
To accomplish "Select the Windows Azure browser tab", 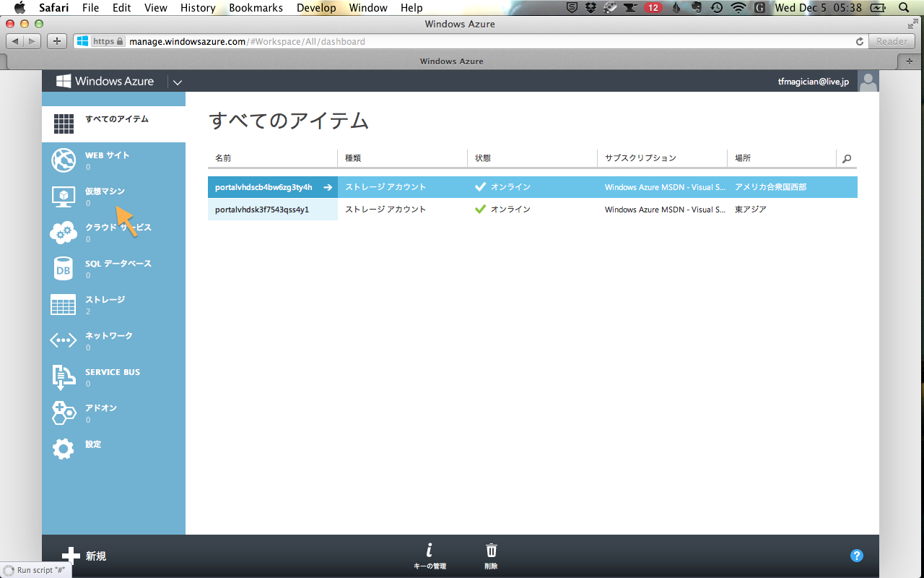I will pyautogui.click(x=451, y=61).
